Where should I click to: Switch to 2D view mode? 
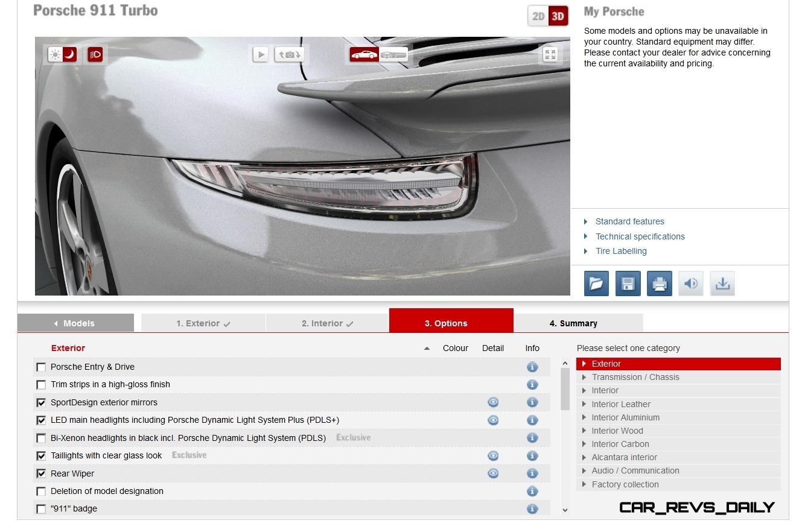click(x=538, y=16)
